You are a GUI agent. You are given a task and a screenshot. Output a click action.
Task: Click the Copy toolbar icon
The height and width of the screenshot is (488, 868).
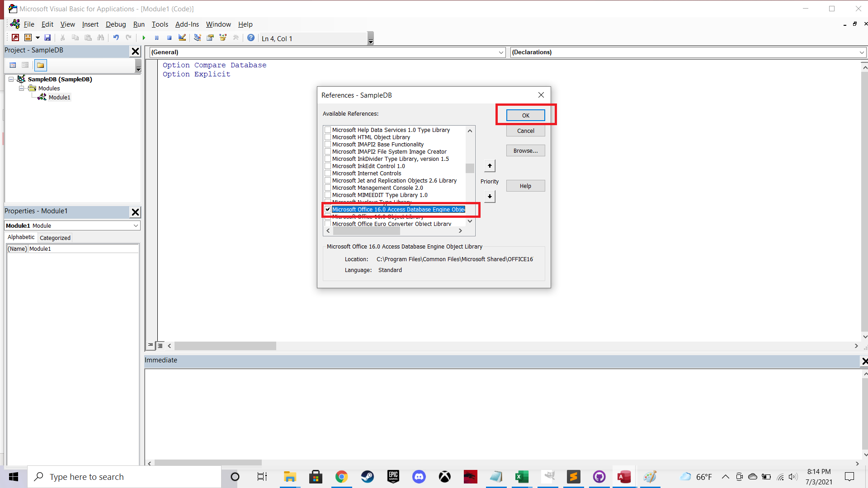(75, 38)
